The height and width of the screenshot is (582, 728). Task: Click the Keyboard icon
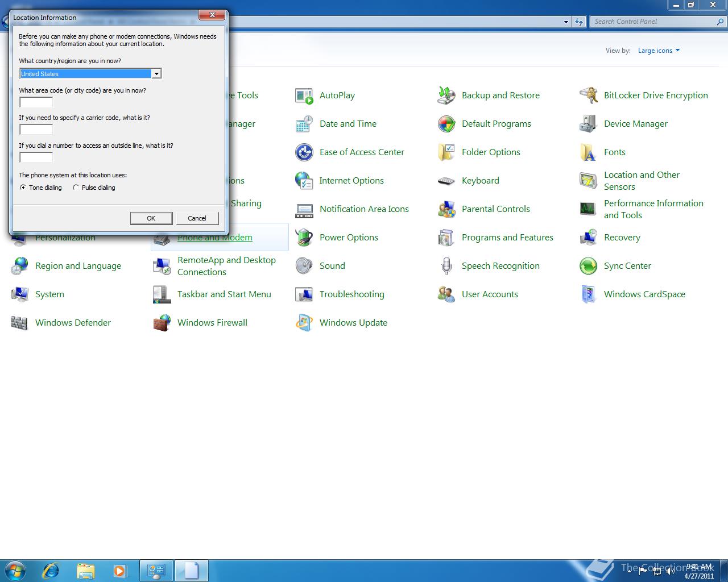[446, 181]
